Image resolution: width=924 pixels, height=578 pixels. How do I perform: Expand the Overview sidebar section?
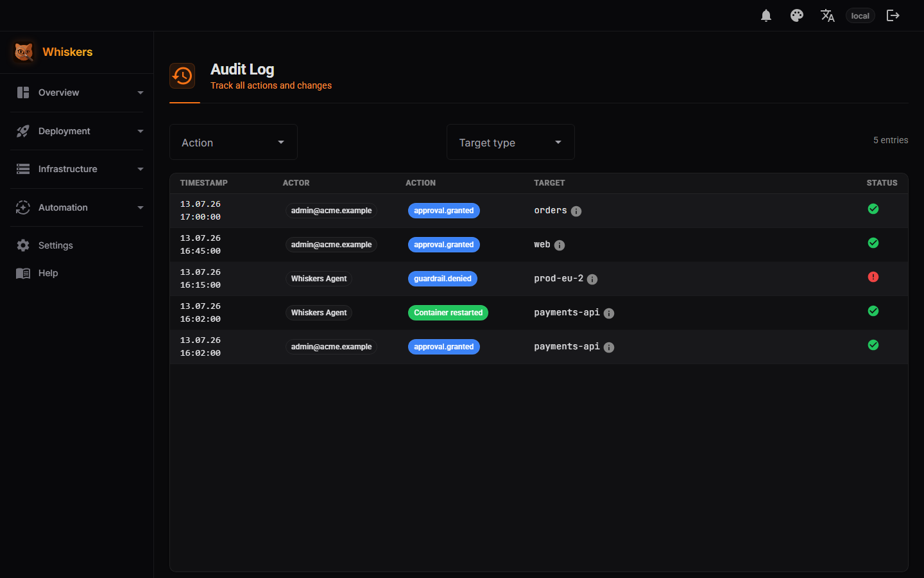point(77,92)
